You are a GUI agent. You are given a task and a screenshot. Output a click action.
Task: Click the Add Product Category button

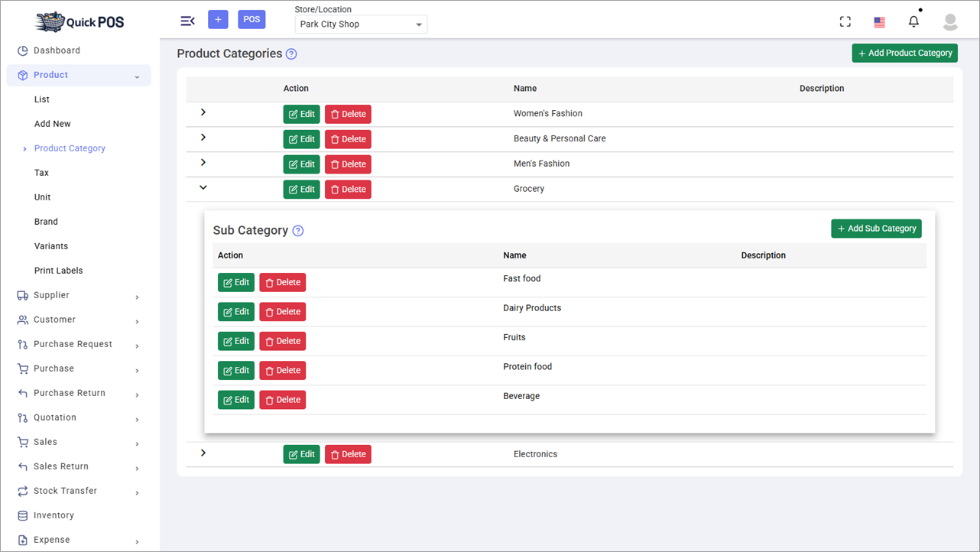tap(904, 53)
